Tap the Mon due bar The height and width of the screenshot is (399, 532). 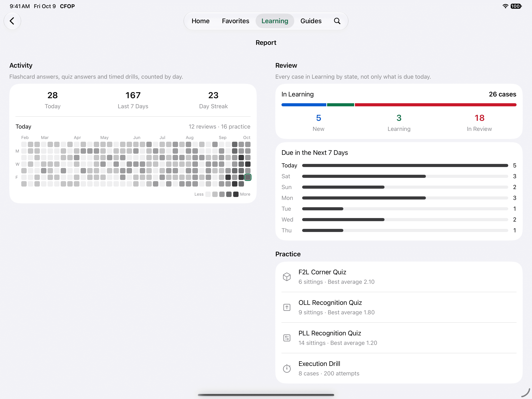pyautogui.click(x=405, y=198)
